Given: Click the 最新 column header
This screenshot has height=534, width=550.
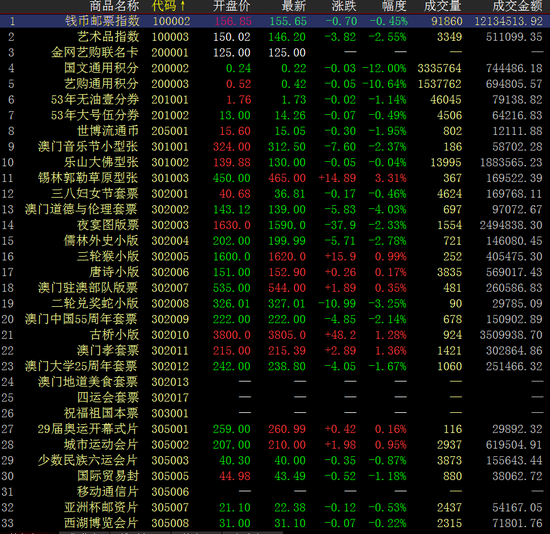Looking at the screenshot, I should [294, 6].
